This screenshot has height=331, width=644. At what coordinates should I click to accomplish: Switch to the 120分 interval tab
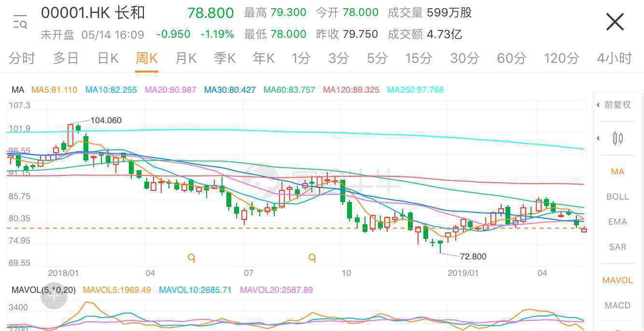coord(561,58)
